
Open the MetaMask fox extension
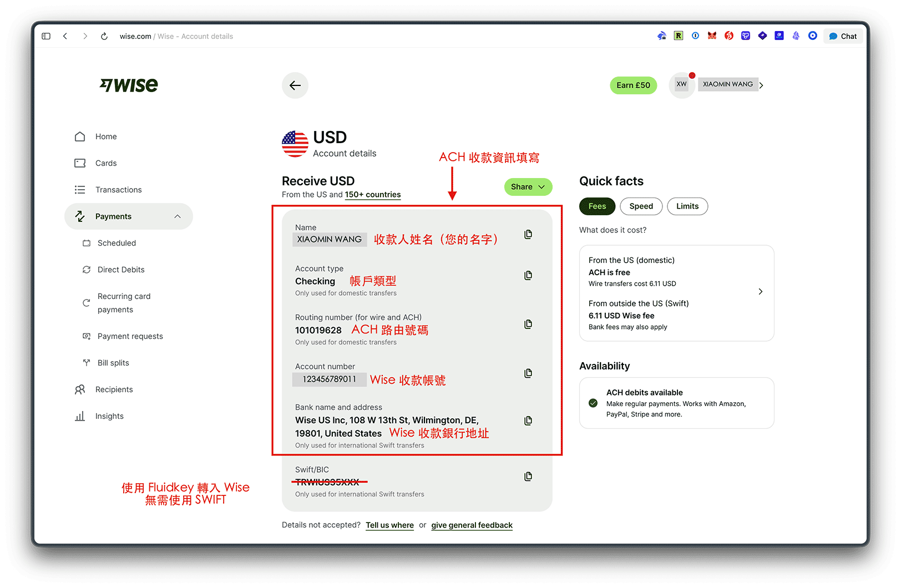click(712, 36)
